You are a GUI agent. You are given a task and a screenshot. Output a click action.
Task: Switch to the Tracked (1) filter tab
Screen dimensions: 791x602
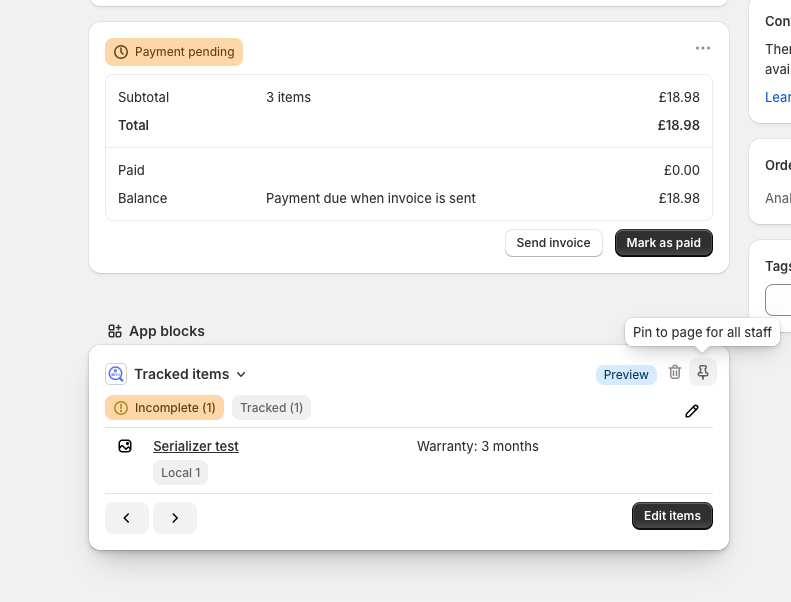click(x=271, y=408)
